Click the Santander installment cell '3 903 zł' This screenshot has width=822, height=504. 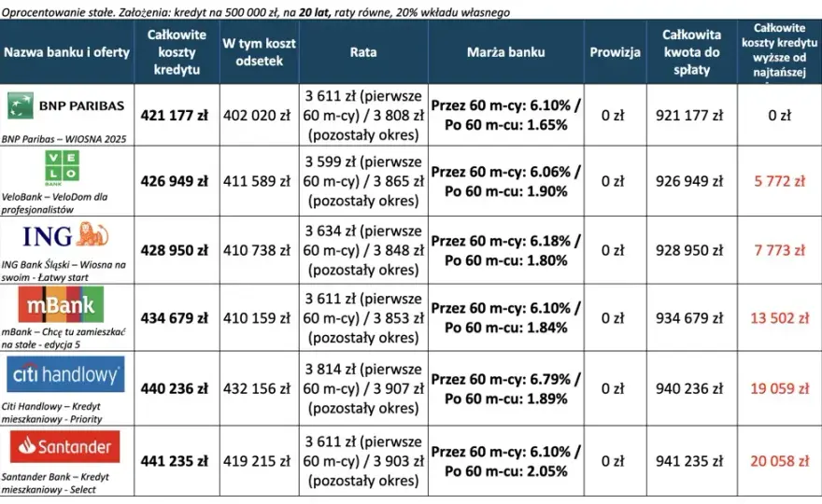coord(363,461)
